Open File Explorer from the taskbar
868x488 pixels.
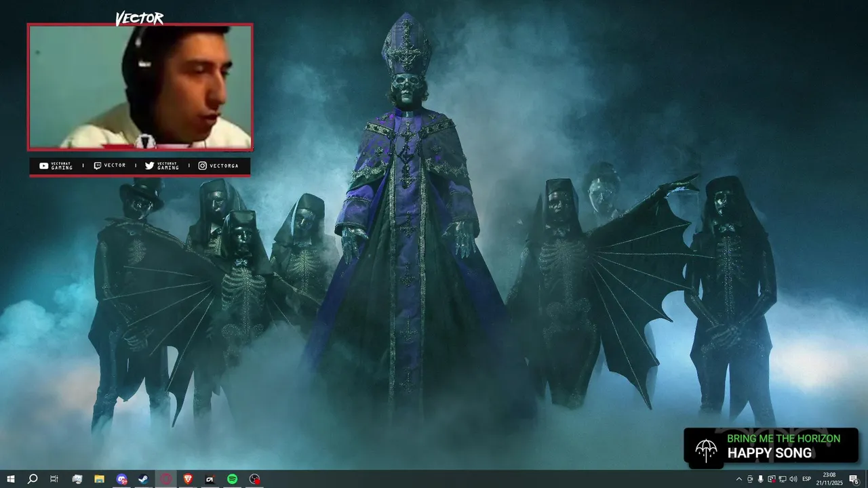point(99,479)
